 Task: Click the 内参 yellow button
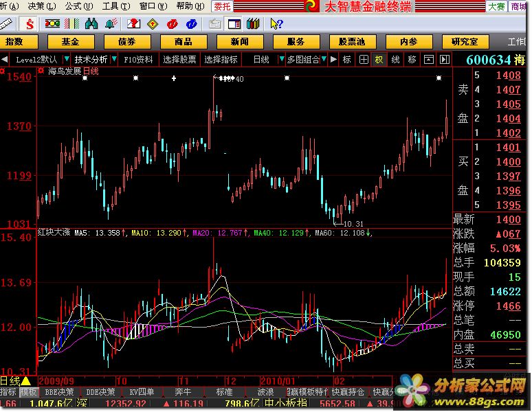pos(408,42)
